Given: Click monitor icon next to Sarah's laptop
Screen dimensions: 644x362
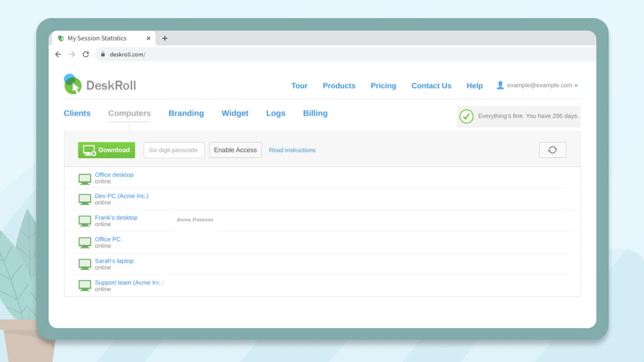Looking at the screenshot, I should coord(85,264).
